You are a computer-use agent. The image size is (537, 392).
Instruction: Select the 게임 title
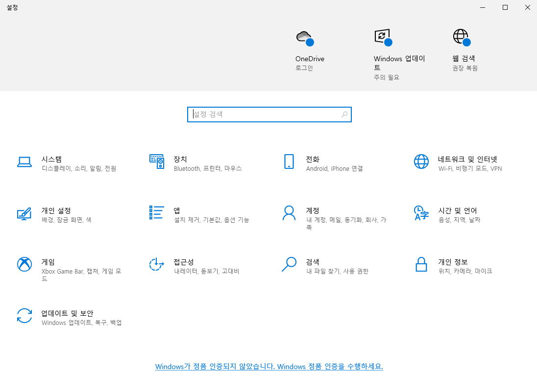(x=48, y=262)
